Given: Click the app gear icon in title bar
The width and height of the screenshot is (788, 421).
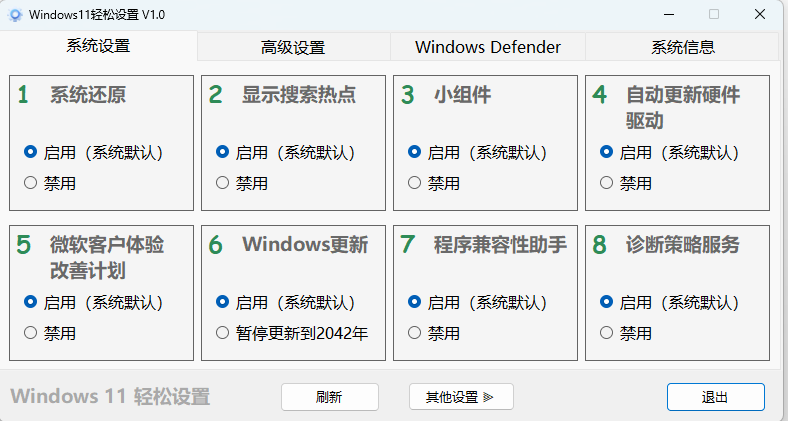Looking at the screenshot, I should pyautogui.click(x=15, y=15).
